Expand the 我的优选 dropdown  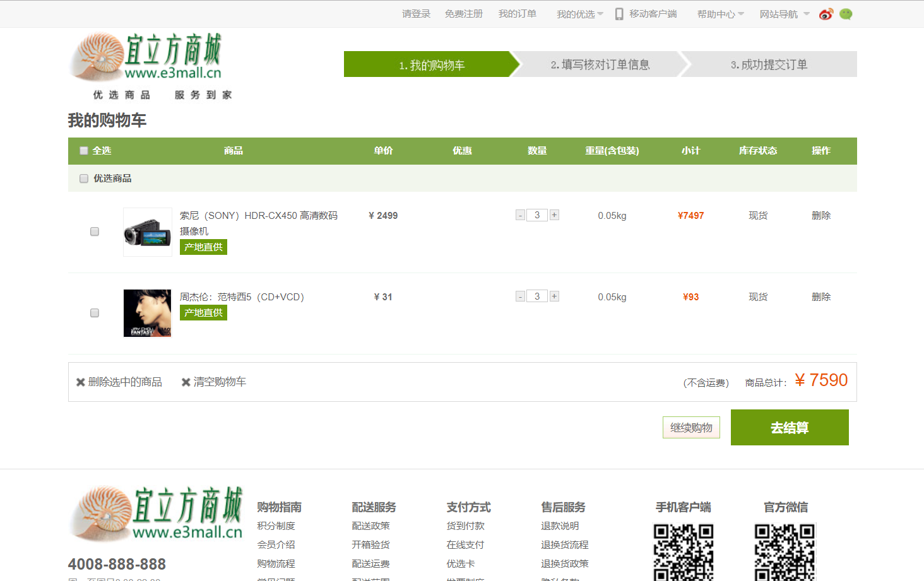pos(576,13)
